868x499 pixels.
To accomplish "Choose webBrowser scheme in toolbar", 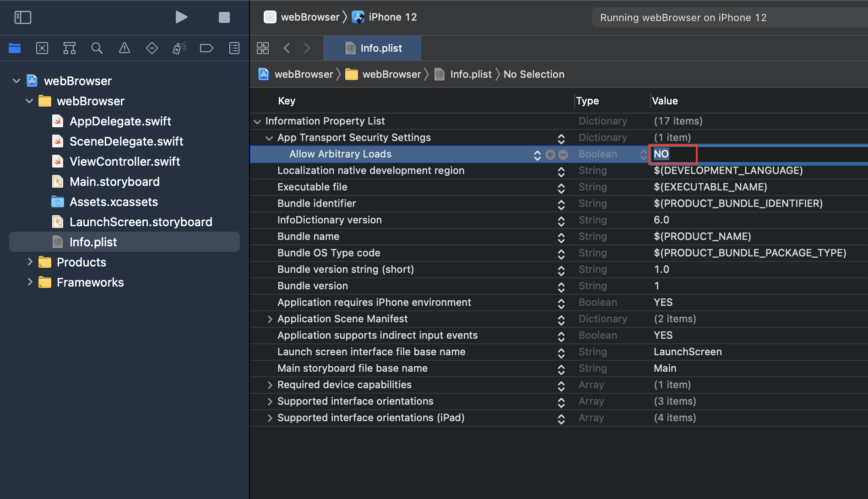I will click(x=302, y=17).
